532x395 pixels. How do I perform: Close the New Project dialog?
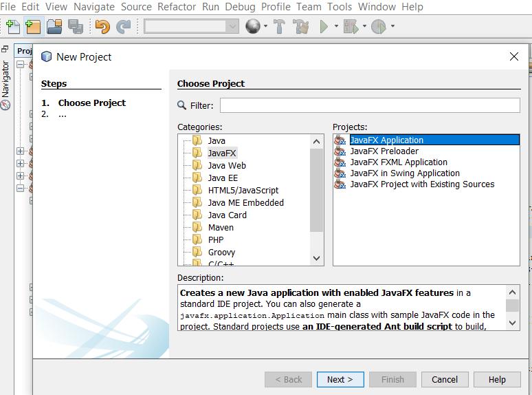pyautogui.click(x=514, y=56)
